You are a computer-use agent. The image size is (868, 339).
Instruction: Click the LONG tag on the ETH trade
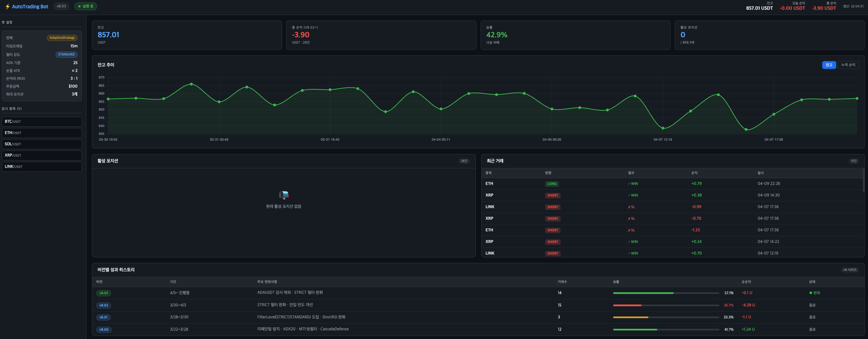[552, 184]
